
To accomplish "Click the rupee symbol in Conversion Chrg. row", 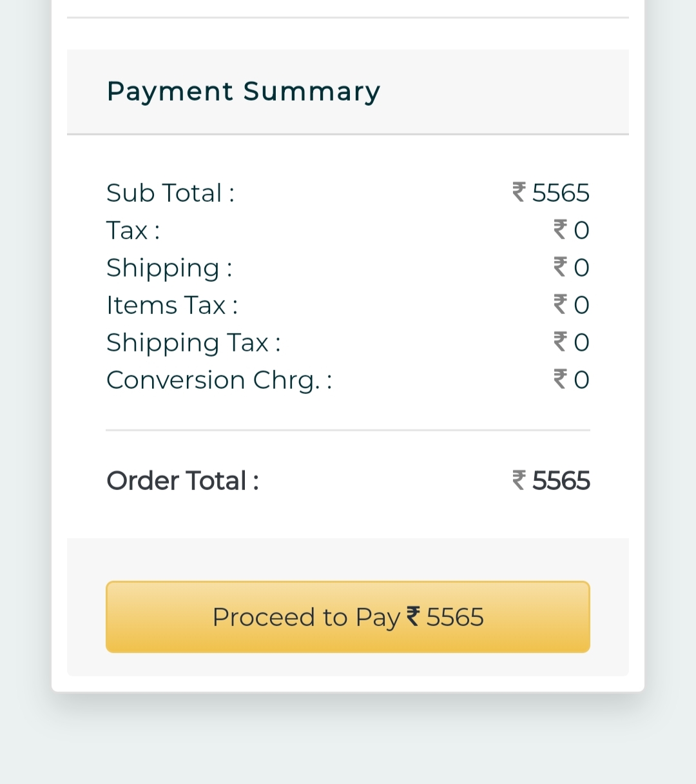I will 560,379.
